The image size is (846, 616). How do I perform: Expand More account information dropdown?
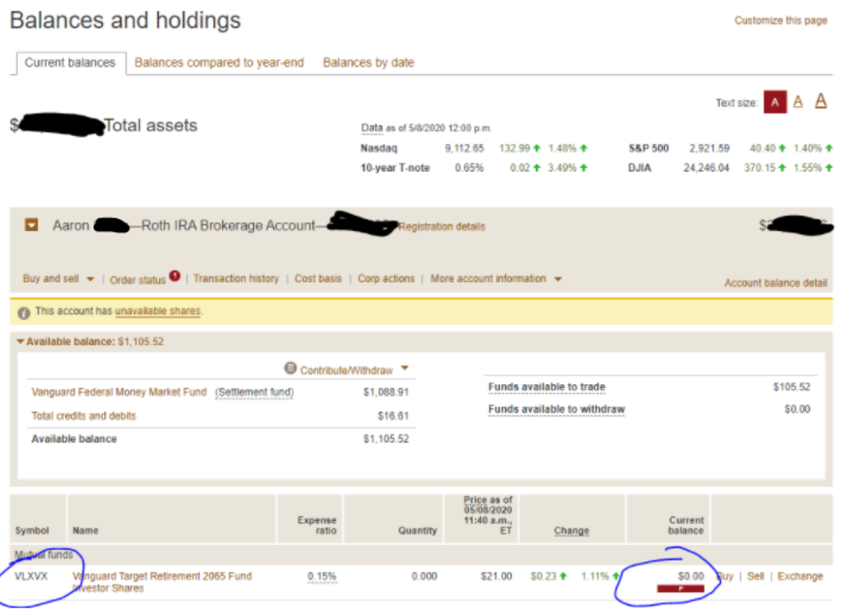pos(496,279)
